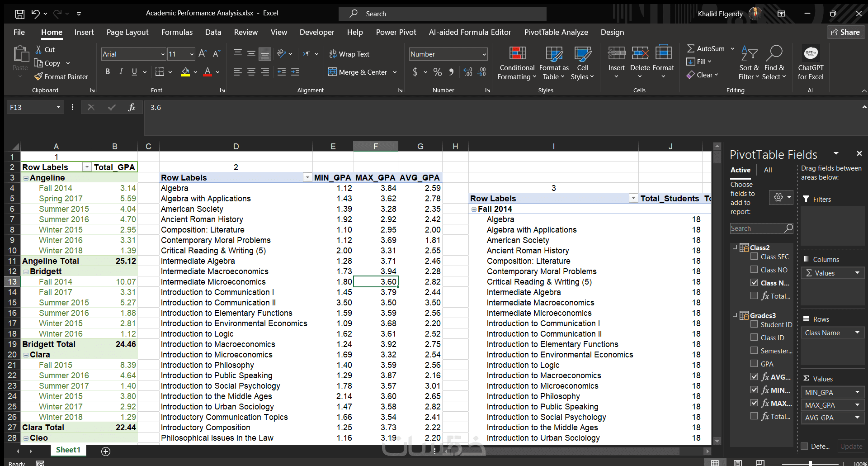Check the Class SEC field checkbox

point(754,257)
